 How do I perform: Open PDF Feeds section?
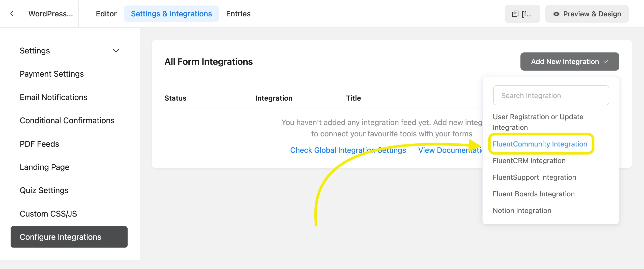pos(39,144)
